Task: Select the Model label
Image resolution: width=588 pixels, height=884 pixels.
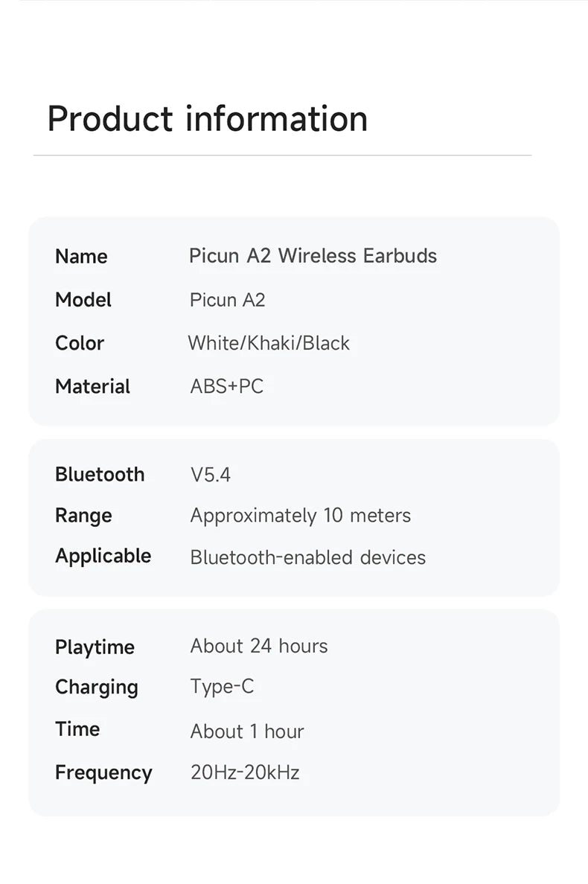Action: click(83, 300)
